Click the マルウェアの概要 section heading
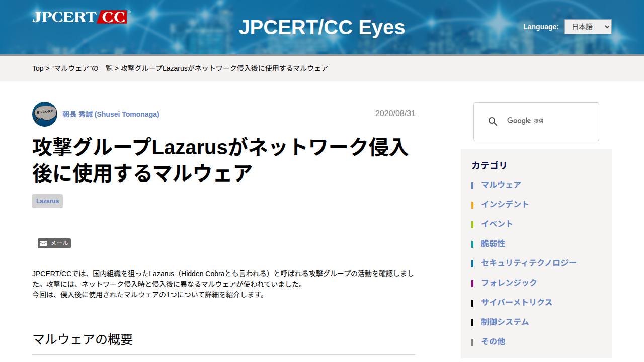The height and width of the screenshot is (362, 644). (x=83, y=339)
